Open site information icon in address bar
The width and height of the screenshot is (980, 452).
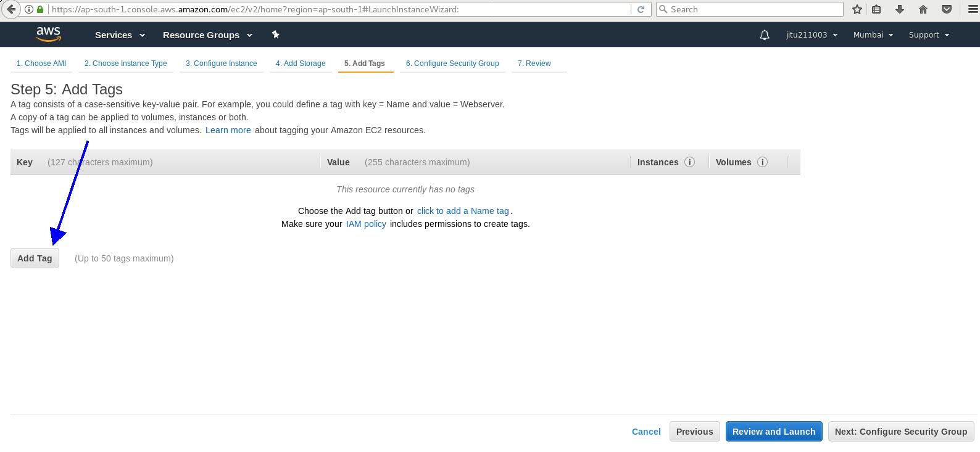coord(29,9)
